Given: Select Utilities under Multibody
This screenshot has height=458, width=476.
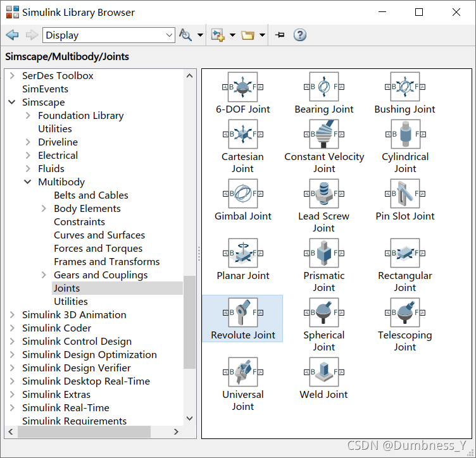Looking at the screenshot, I should [x=71, y=302].
